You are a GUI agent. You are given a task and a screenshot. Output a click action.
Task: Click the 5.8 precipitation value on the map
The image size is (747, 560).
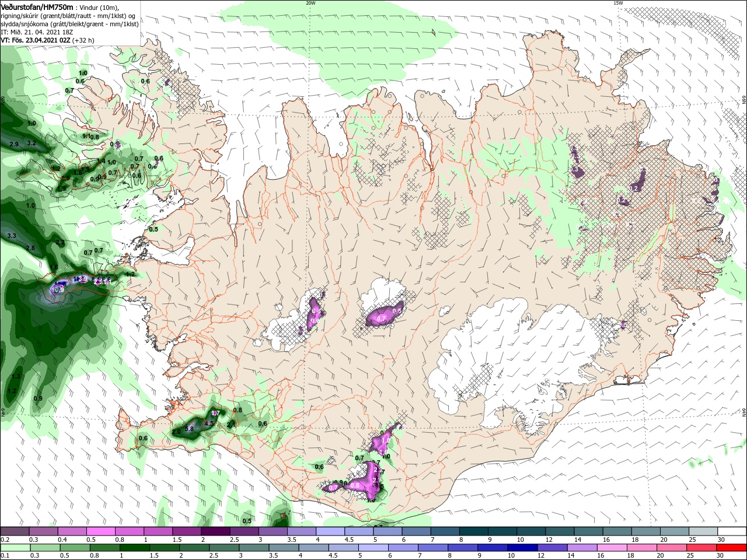click(189, 429)
